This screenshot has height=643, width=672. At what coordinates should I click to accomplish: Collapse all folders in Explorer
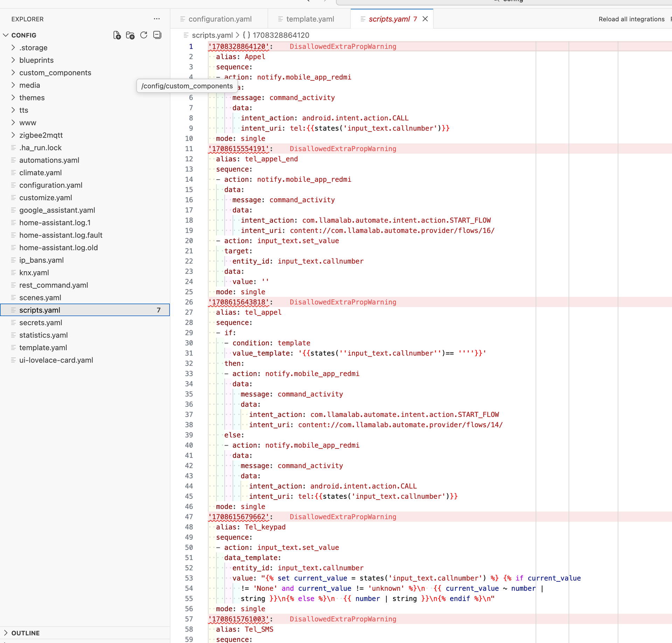pos(157,35)
